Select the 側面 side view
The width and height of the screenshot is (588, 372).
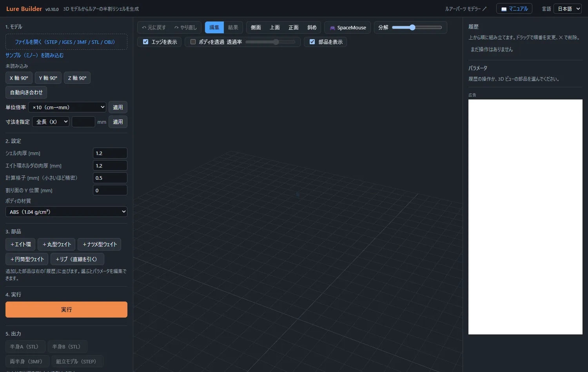pyautogui.click(x=256, y=27)
